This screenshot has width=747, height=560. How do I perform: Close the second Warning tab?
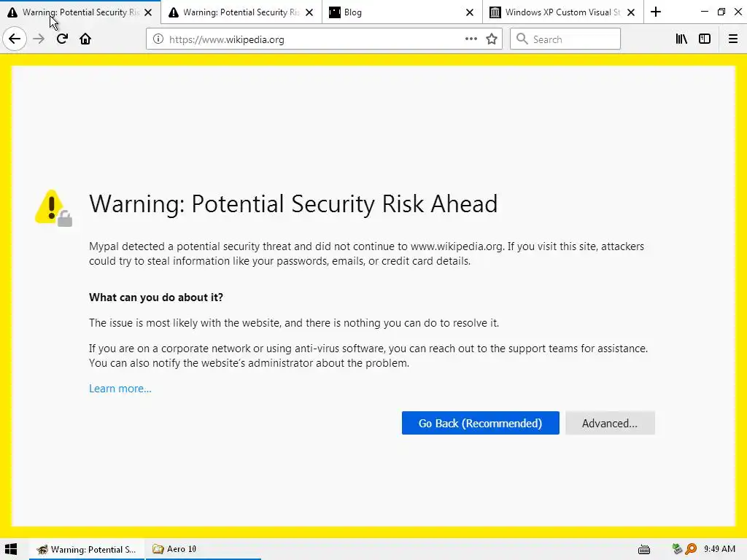click(309, 12)
